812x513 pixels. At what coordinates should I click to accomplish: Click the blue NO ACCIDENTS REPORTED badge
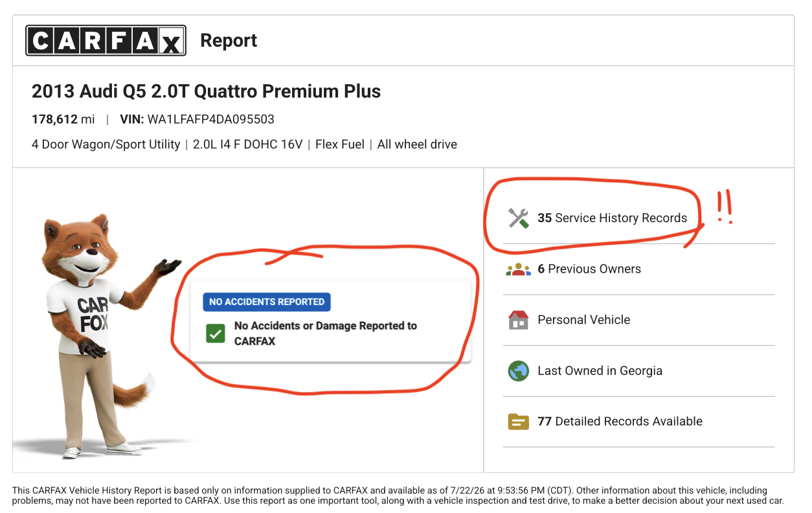pyautogui.click(x=267, y=302)
